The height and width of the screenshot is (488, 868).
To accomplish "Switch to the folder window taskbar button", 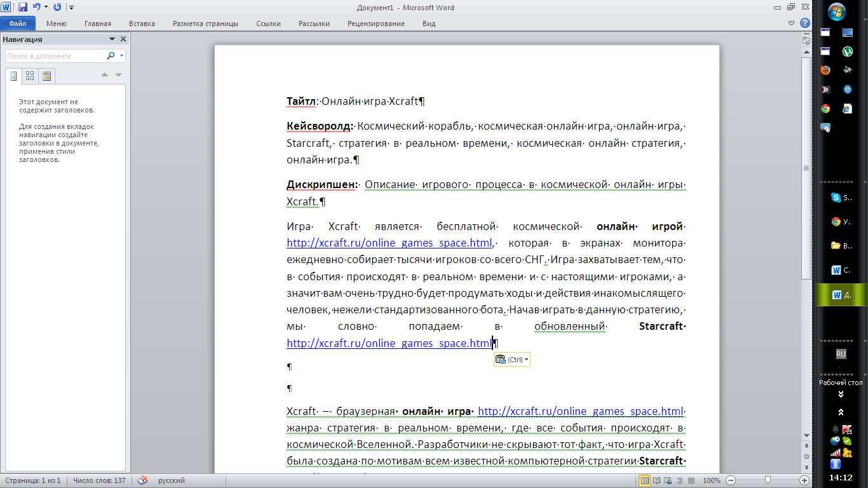I will pyautogui.click(x=841, y=245).
